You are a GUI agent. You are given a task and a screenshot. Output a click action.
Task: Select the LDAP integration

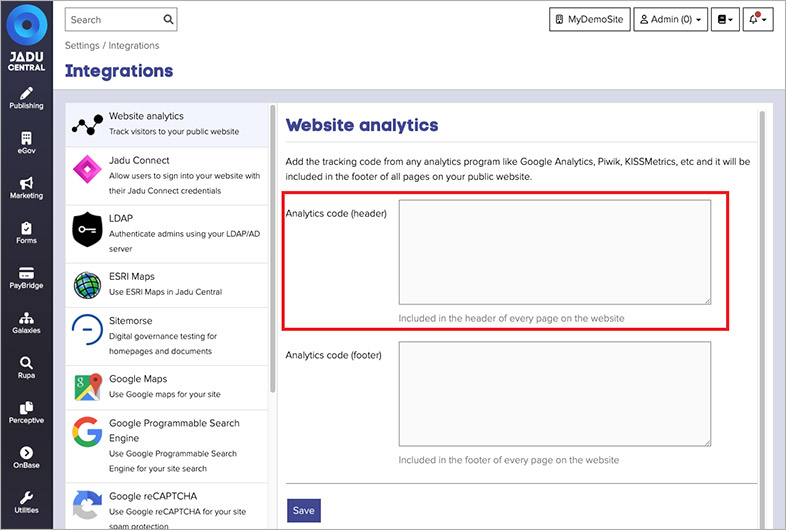[x=167, y=234]
